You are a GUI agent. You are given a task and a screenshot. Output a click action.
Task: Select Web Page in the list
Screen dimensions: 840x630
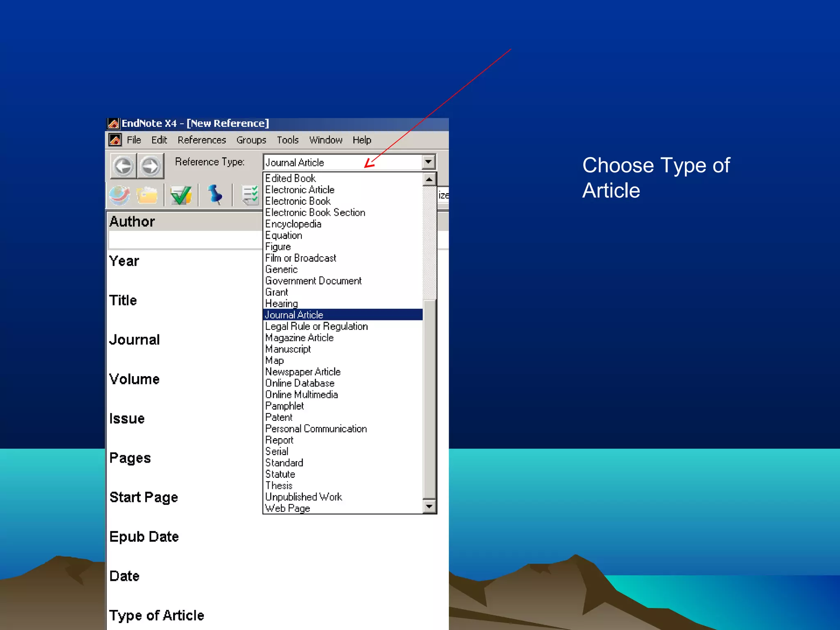coord(342,508)
